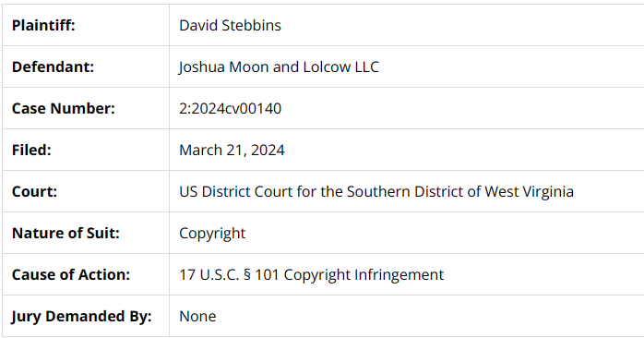This screenshot has width=644, height=338.
Task: Select the David Stebbins plaintiff name
Action: click(x=230, y=26)
